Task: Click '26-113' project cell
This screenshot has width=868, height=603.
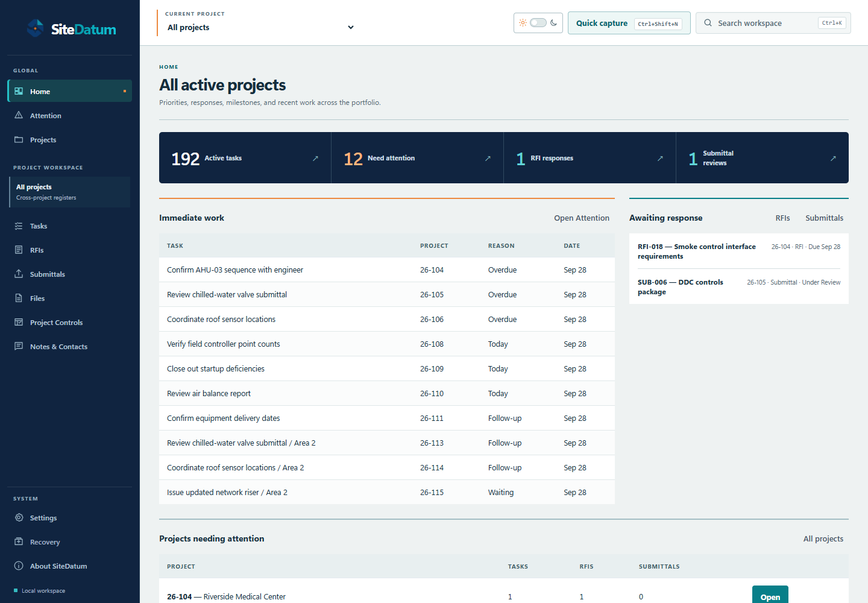Action: [x=432, y=443]
